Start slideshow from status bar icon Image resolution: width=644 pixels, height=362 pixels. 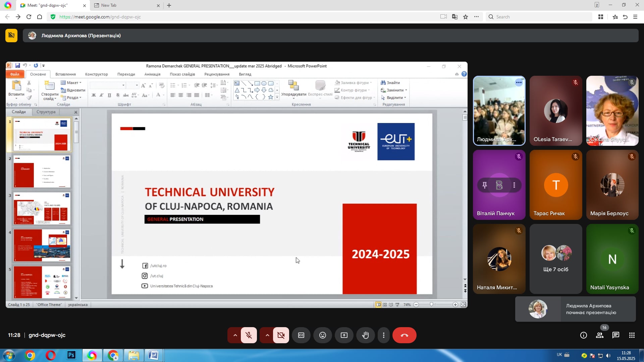[397, 305]
